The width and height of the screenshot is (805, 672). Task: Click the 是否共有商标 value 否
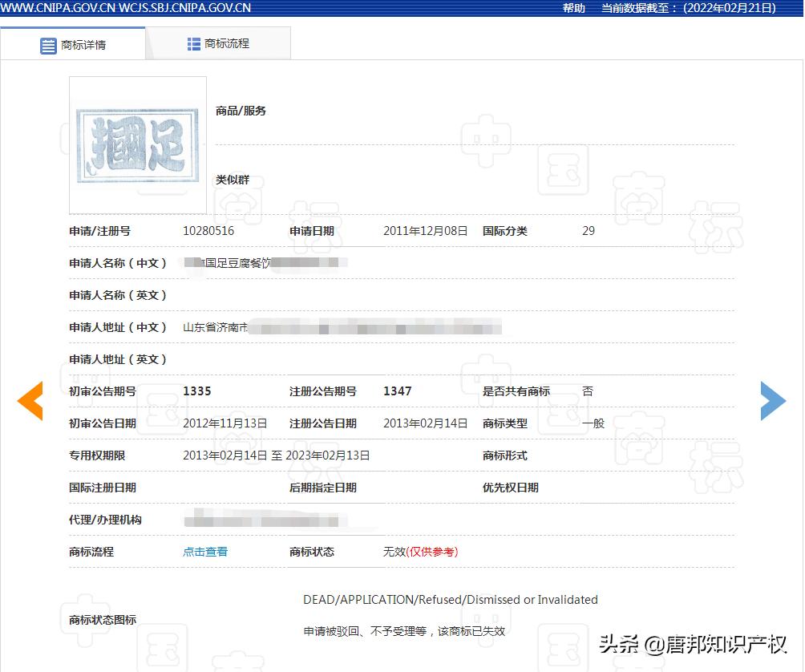[588, 391]
